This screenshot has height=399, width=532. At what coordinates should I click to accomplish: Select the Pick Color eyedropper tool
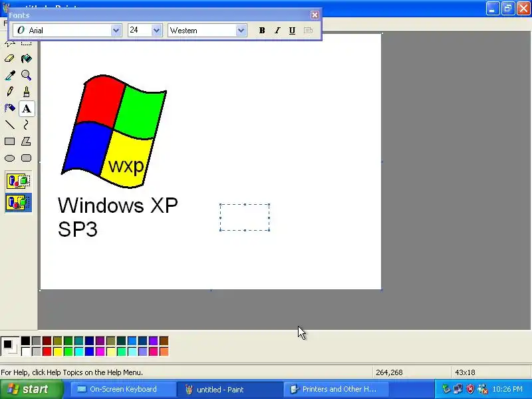9,75
